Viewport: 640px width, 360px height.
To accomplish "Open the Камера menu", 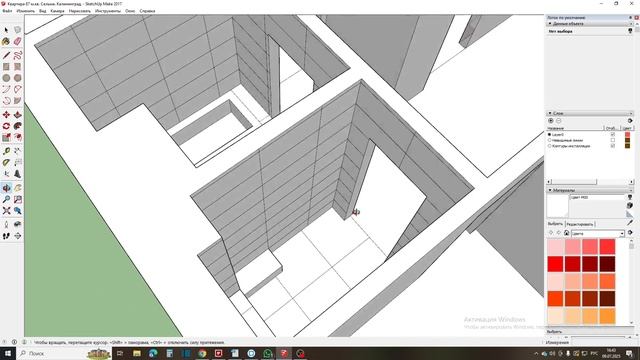I will 58,11.
